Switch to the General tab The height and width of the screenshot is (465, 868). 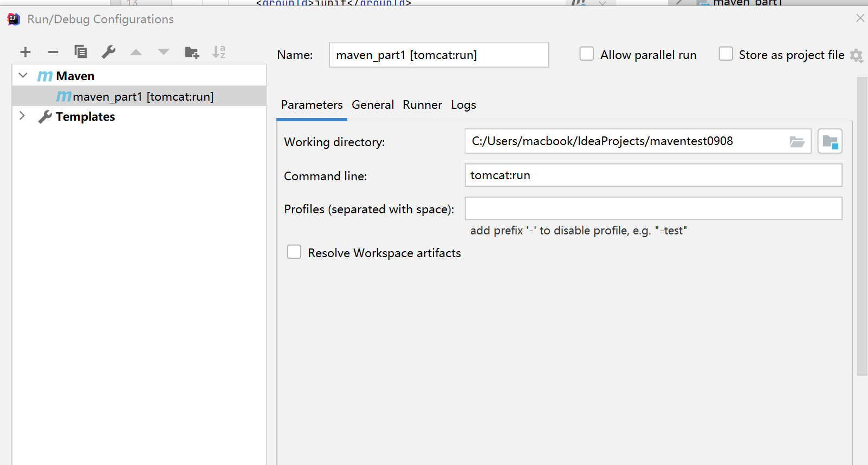373,105
